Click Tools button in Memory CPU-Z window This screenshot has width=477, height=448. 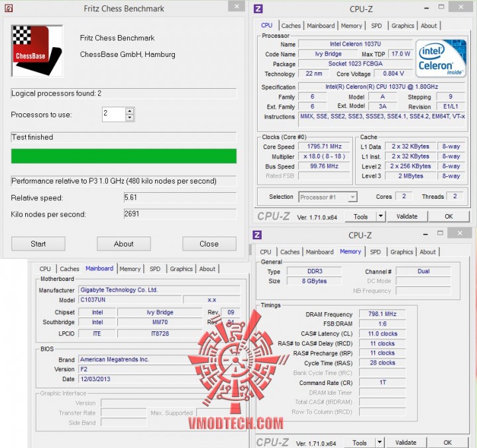point(359,443)
